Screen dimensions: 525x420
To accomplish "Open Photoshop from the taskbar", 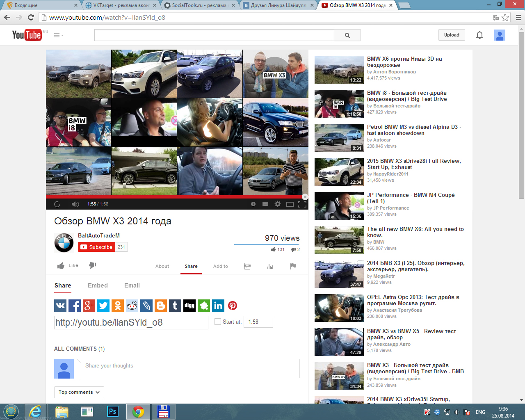I will point(112,412).
